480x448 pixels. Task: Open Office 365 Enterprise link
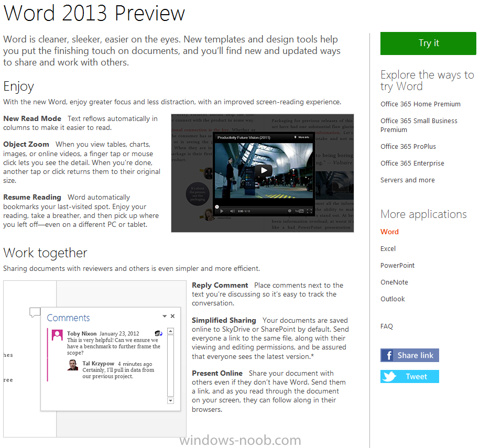pos(412,163)
